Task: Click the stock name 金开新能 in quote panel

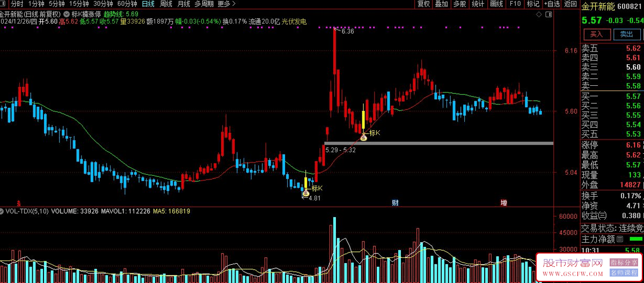Action: tap(599, 6)
